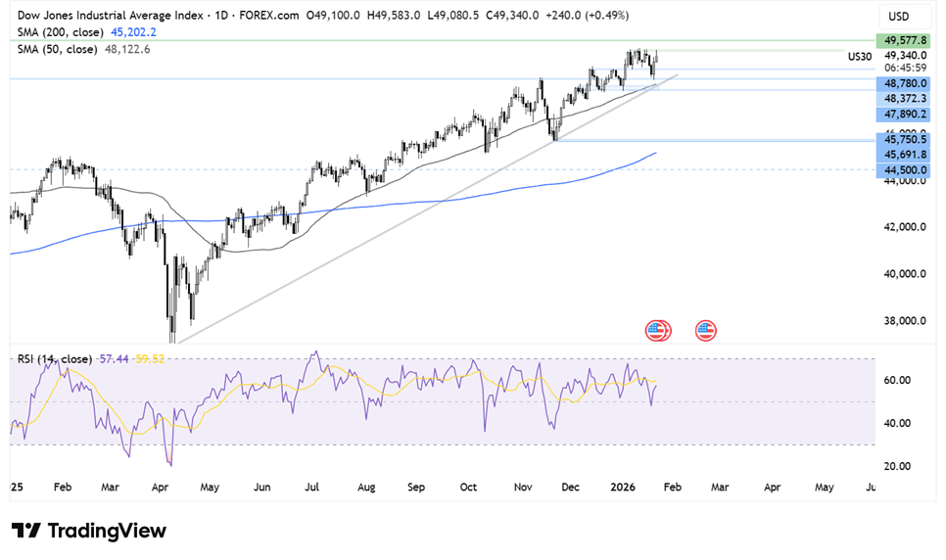946x560 pixels.
Task: Click the Aug label on time axis
Action: point(366,487)
